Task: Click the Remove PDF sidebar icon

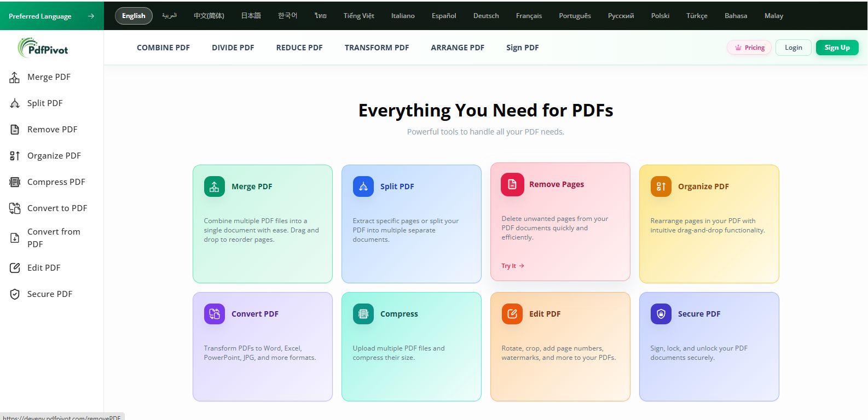Action: click(15, 130)
